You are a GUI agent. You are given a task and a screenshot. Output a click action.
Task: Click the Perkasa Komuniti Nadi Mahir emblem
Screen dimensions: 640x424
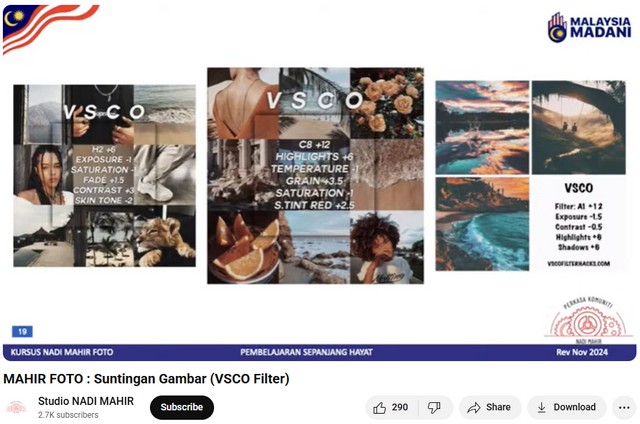(588, 320)
